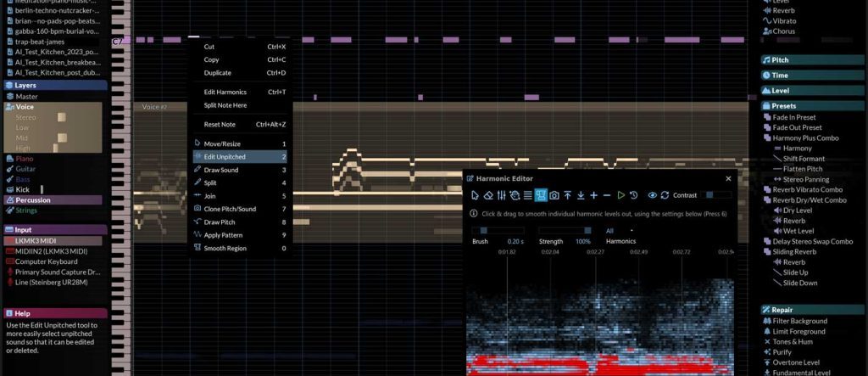Collapse the Repair section header
Screen dimensions: 868x376
[812, 310]
